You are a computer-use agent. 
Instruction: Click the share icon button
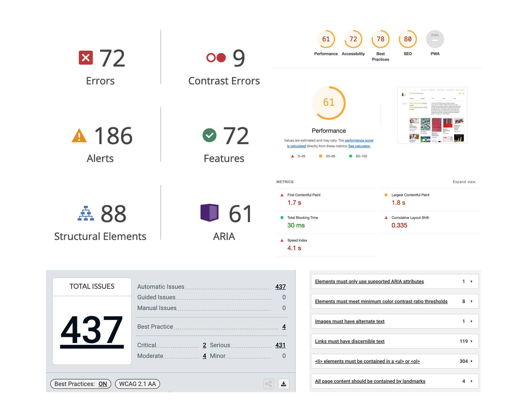269,384
